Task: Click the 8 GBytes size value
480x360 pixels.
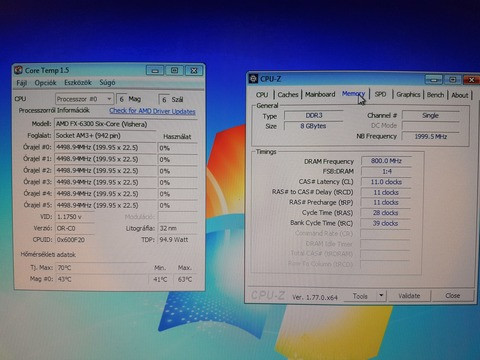Action: [314, 126]
